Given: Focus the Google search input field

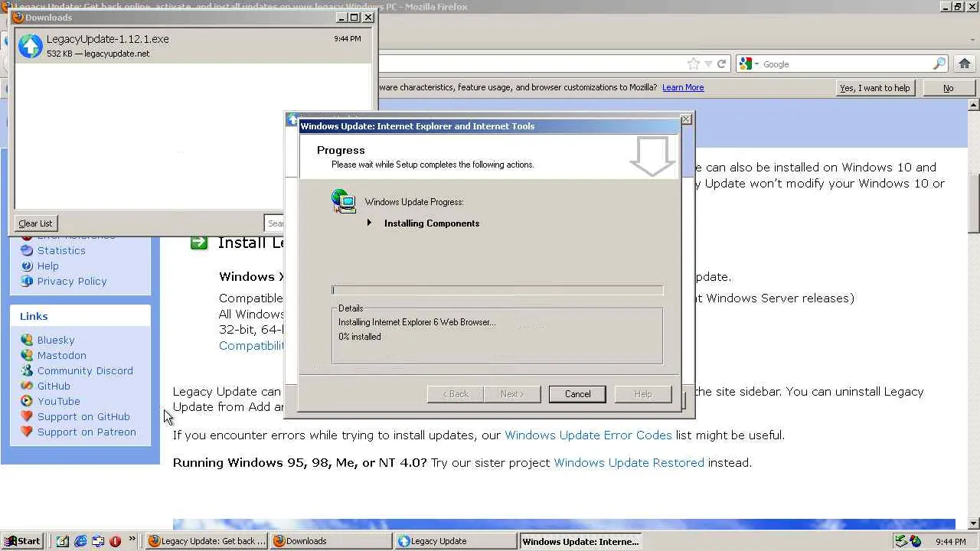Looking at the screenshot, I should pyautogui.click(x=846, y=64).
